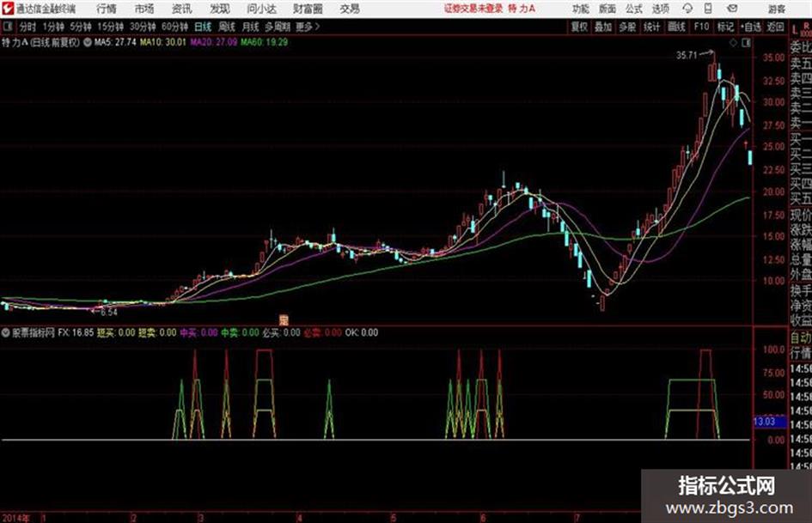Screen dimensions: 812x523
Task: Click the L R icon at top right
Action: click(x=802, y=28)
